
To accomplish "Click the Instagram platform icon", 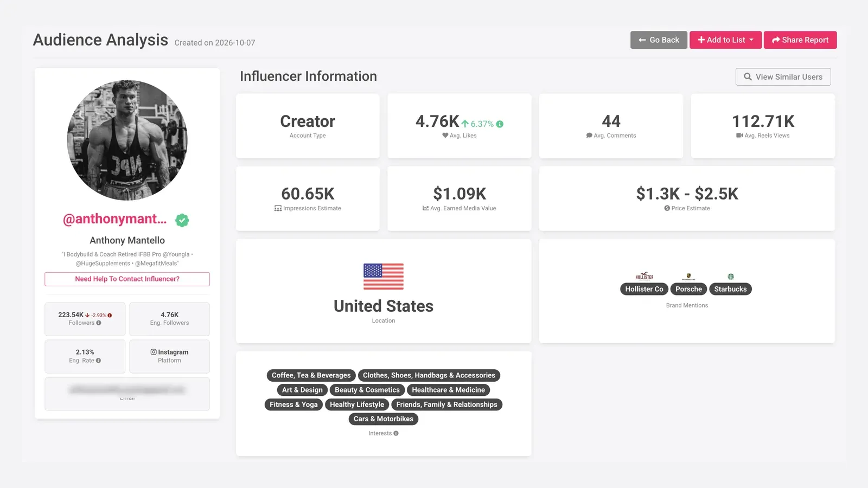I will (x=154, y=352).
